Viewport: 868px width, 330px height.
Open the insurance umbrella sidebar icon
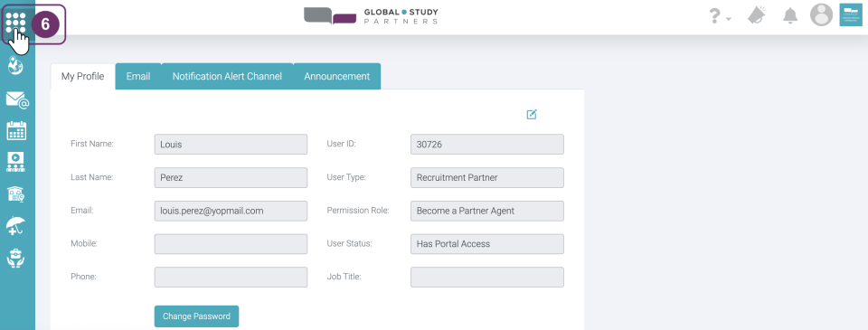point(16,226)
